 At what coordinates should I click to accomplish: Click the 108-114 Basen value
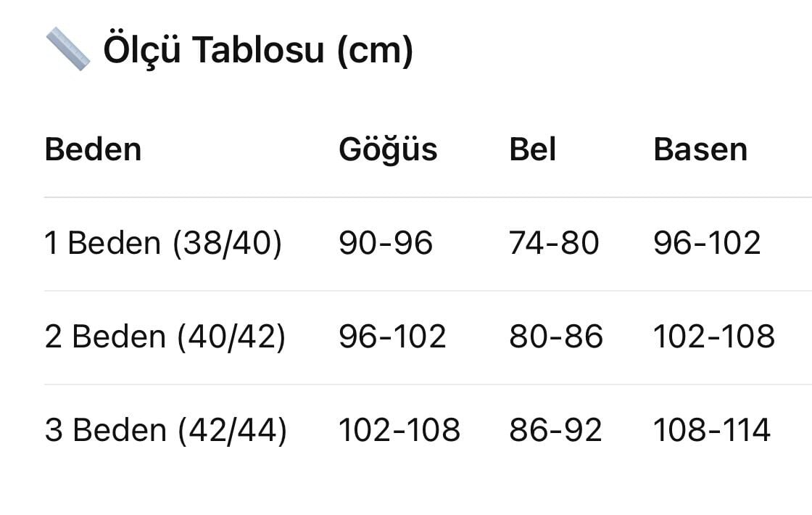[712, 430]
